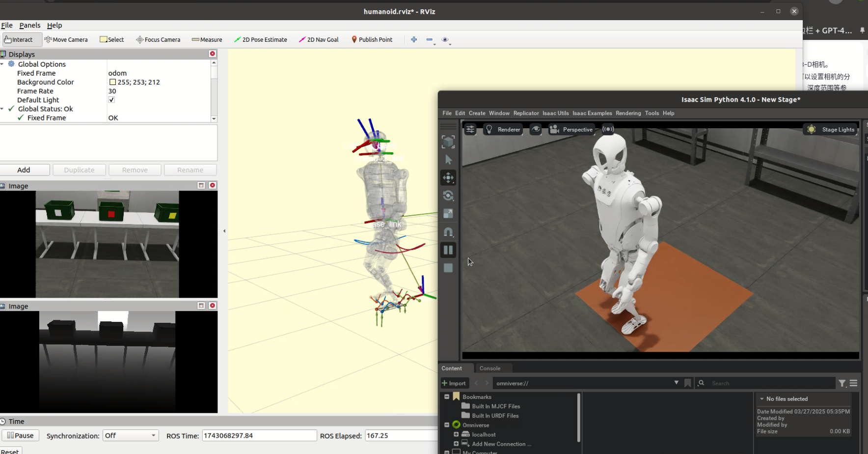
Task: Click the minus remove-tool icon in RViz toolbar
Action: 430,40
